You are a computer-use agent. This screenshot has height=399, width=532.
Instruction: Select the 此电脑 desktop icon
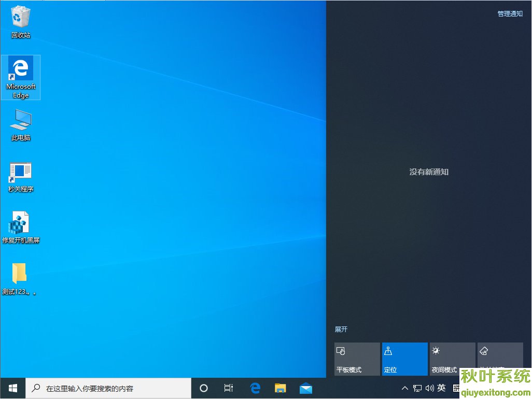[x=21, y=125]
